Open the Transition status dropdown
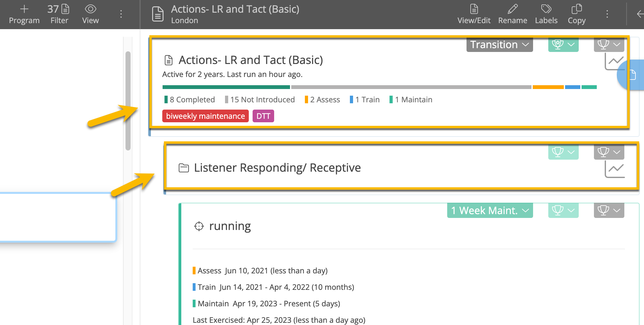This screenshot has height=325, width=644. (x=499, y=45)
